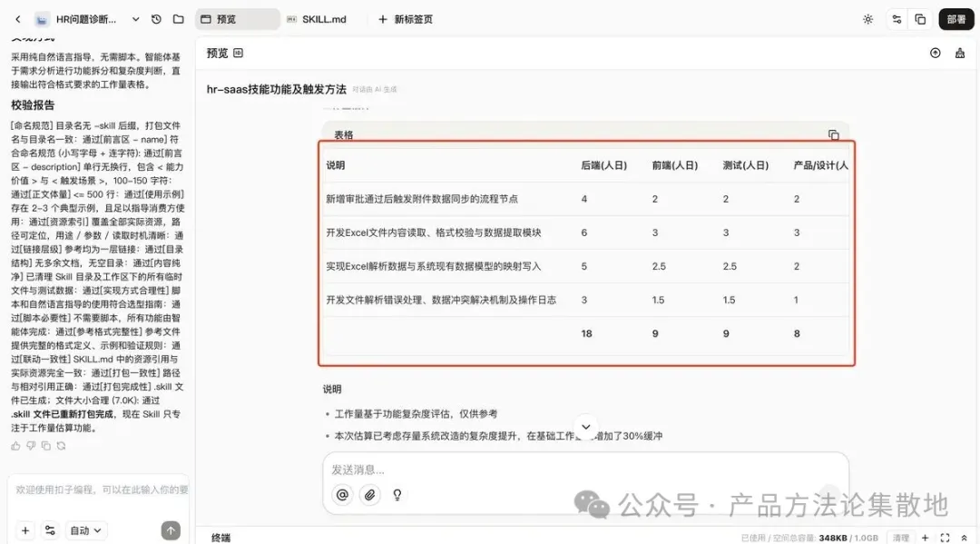The width and height of the screenshot is (980, 544).
Task: Click the paperclip attachment icon
Action: 369,495
